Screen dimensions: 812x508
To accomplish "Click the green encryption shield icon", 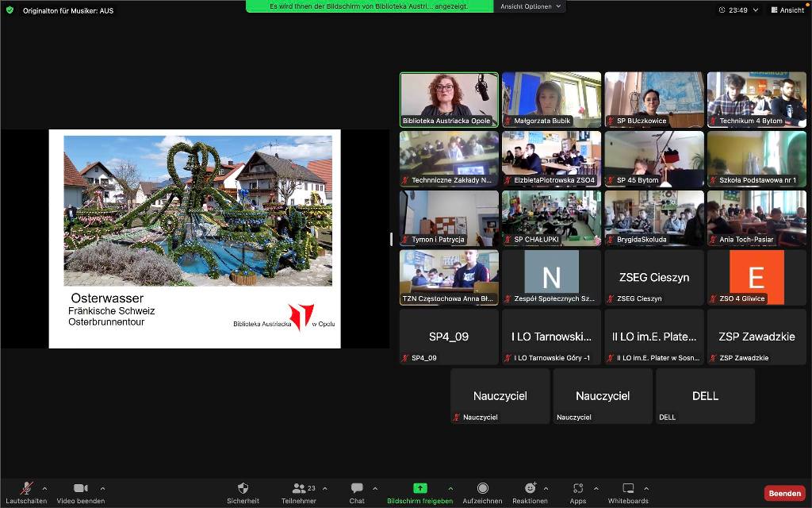I will 10,10.
